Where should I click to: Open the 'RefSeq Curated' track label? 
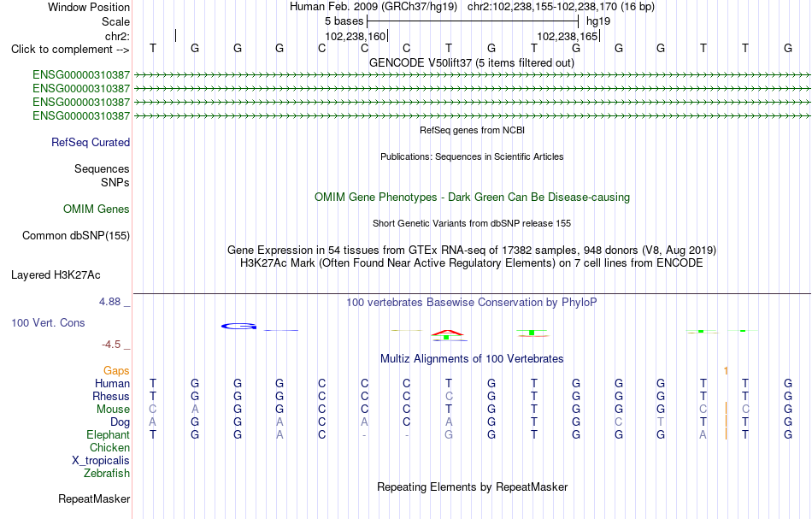pyautogui.click(x=91, y=143)
